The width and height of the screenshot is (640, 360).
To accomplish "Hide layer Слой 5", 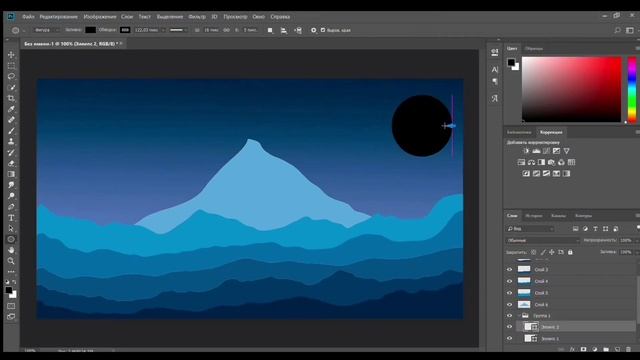I will (x=509, y=293).
